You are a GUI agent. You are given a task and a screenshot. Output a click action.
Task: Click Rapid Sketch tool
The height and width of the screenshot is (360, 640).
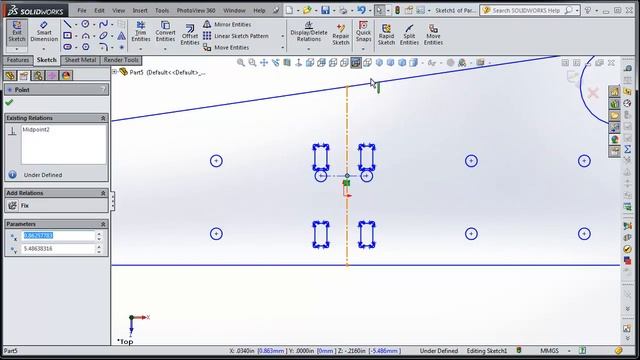pos(386,34)
